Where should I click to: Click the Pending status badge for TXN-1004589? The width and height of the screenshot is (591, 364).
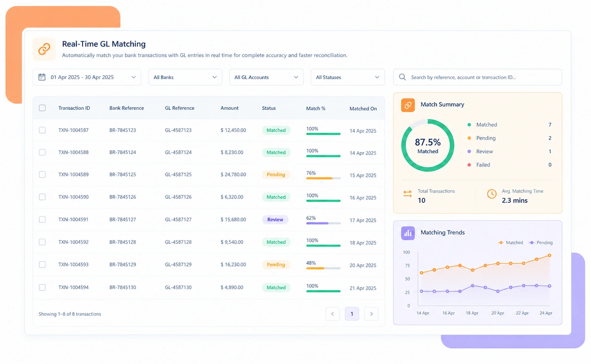[276, 175]
